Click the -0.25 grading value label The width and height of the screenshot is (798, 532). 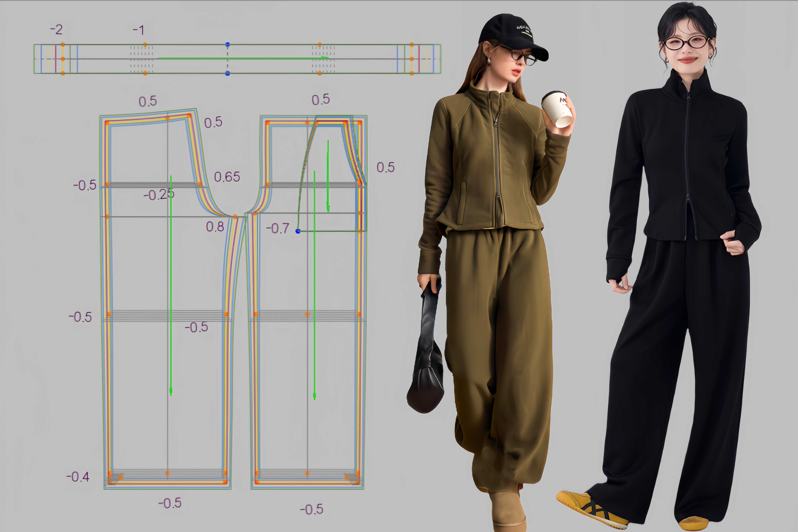pos(159,195)
